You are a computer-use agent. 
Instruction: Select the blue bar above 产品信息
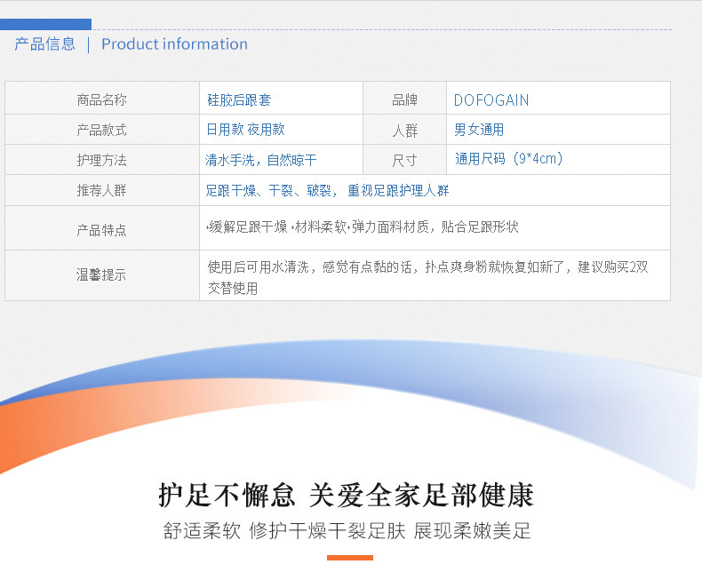click(x=45, y=24)
